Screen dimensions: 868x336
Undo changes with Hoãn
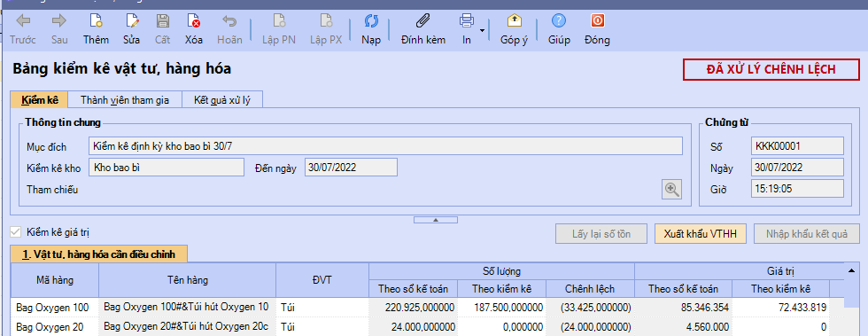point(229,30)
